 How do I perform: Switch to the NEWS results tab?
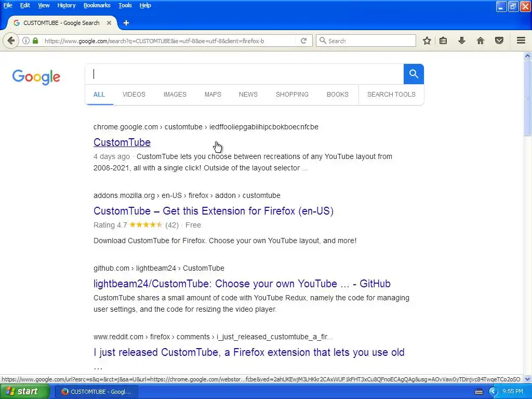coord(248,95)
